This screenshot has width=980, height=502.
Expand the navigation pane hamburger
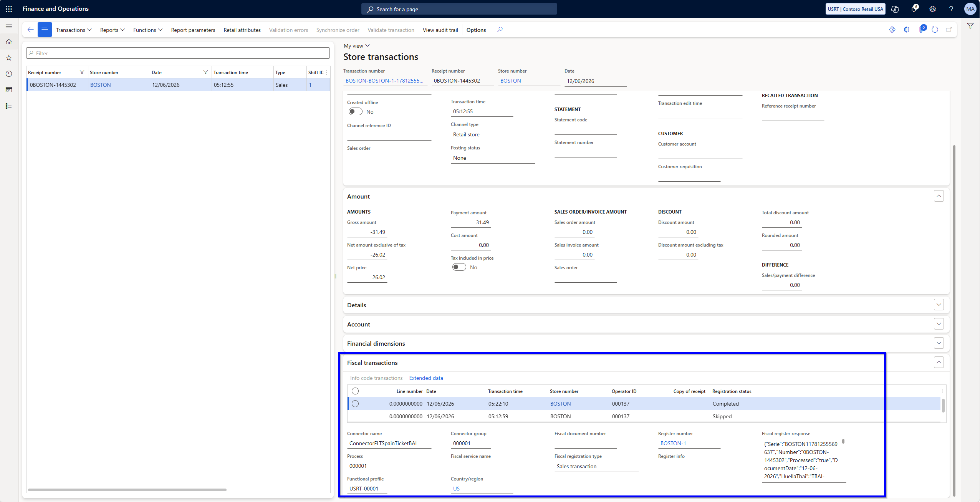[x=9, y=26]
